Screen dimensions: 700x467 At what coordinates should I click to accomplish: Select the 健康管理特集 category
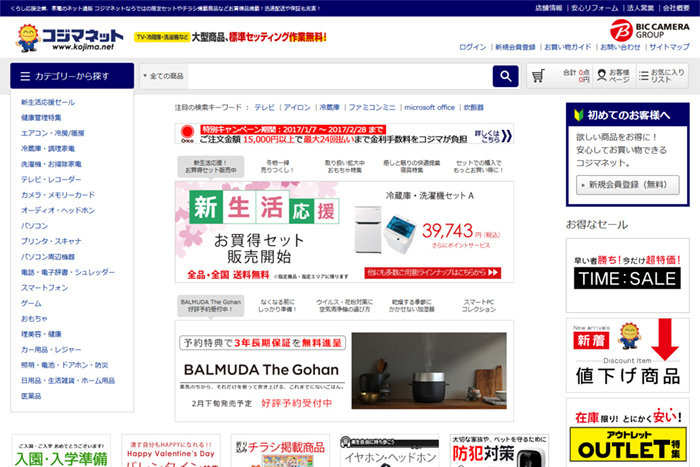coord(41,118)
